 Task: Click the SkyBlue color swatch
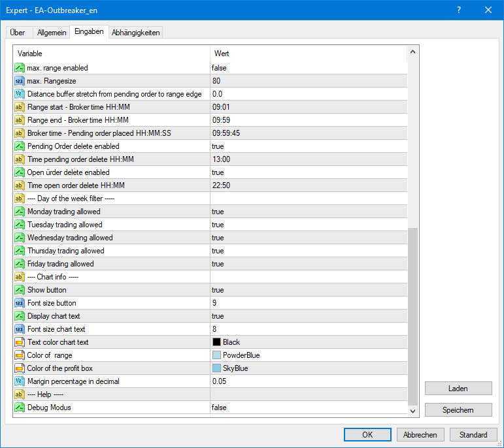coord(216,368)
